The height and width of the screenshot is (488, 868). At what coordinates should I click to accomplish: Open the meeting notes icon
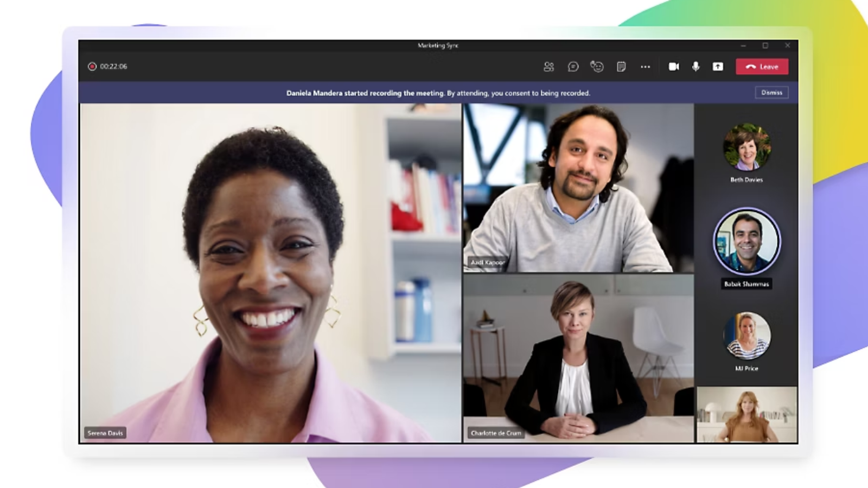coord(621,67)
